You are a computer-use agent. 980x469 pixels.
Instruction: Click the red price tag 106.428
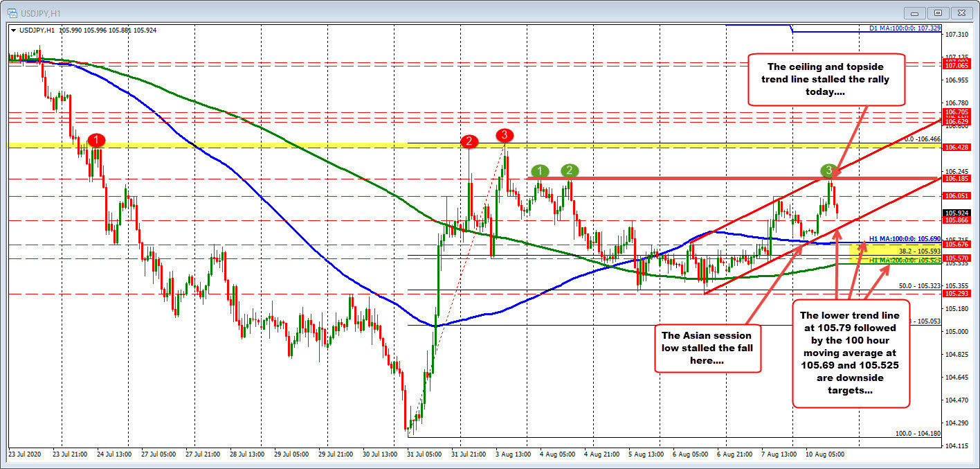[956, 147]
